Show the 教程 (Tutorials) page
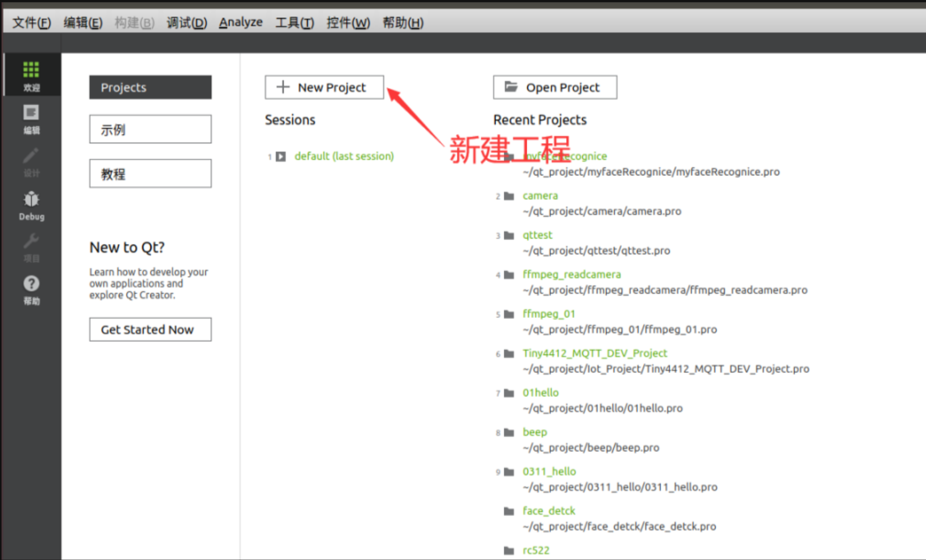This screenshot has height=560, width=926. (x=150, y=174)
